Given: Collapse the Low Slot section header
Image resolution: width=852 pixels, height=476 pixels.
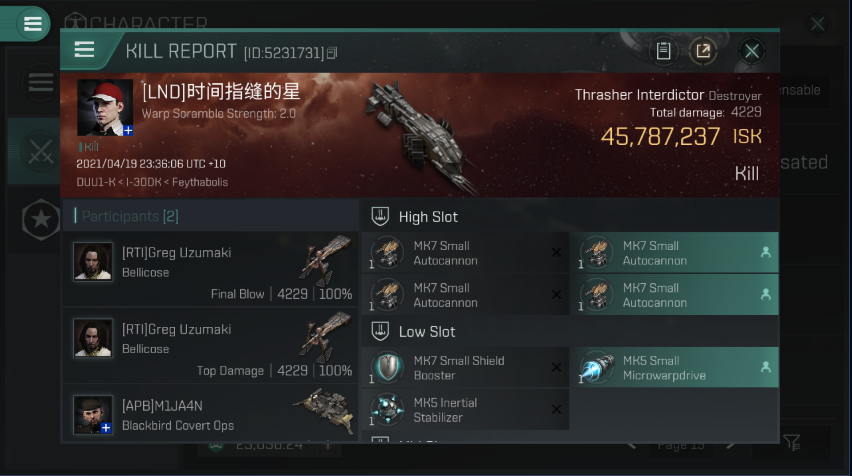Looking at the screenshot, I should (570, 331).
